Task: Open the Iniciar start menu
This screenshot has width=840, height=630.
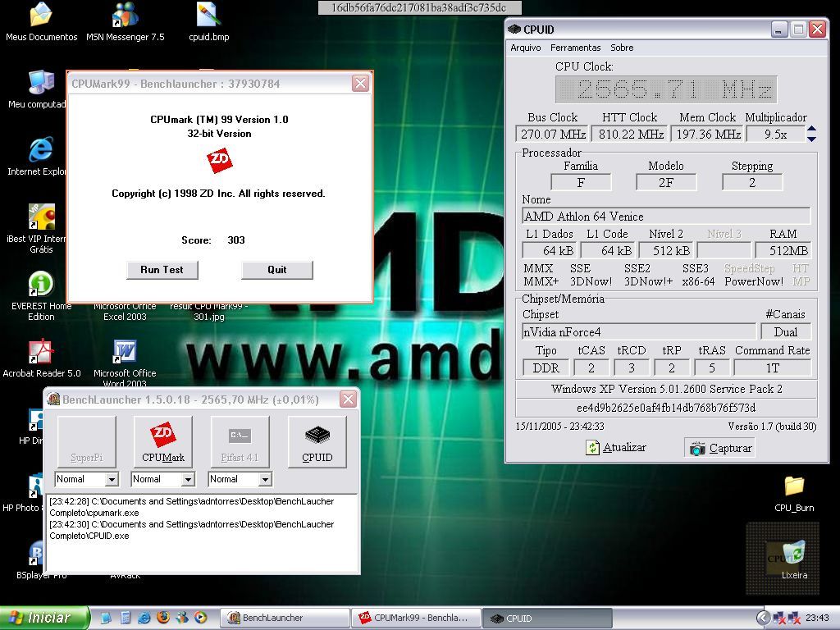Action: (x=44, y=618)
